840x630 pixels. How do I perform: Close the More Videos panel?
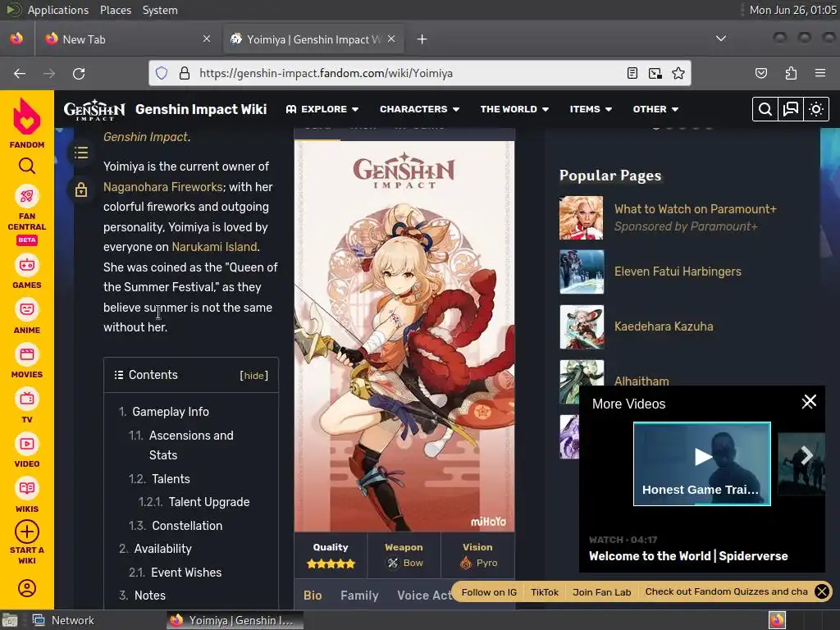pos(809,401)
